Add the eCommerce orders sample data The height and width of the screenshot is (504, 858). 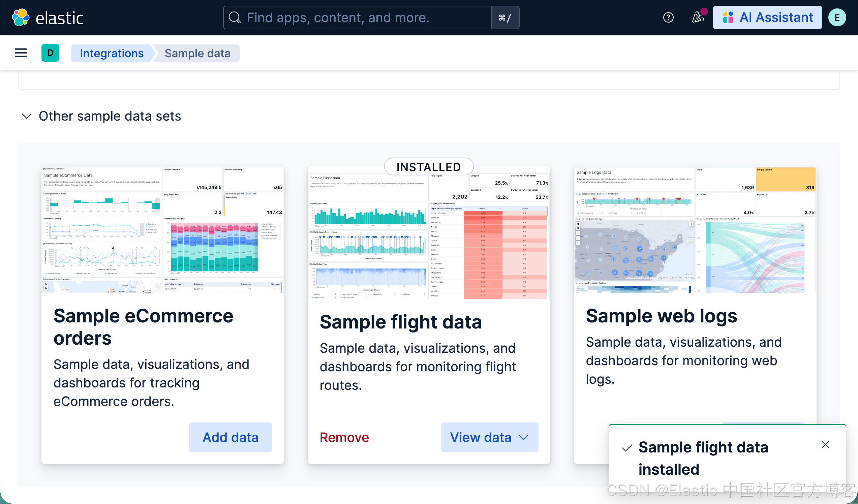click(x=231, y=437)
